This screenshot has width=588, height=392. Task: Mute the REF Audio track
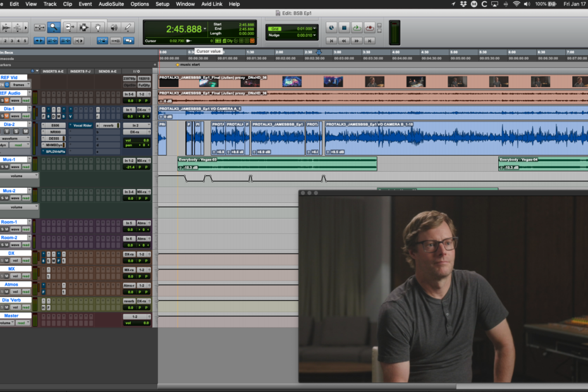point(6,101)
